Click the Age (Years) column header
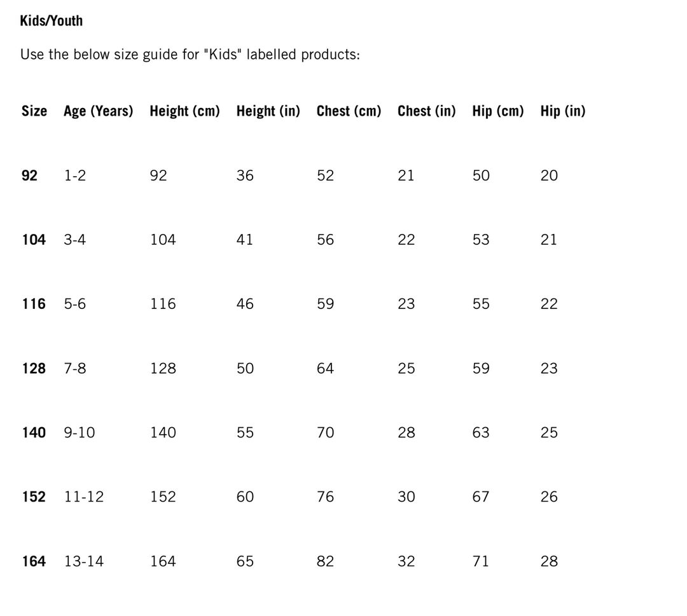Image resolution: width=687 pixels, height=616 pixels. click(99, 111)
